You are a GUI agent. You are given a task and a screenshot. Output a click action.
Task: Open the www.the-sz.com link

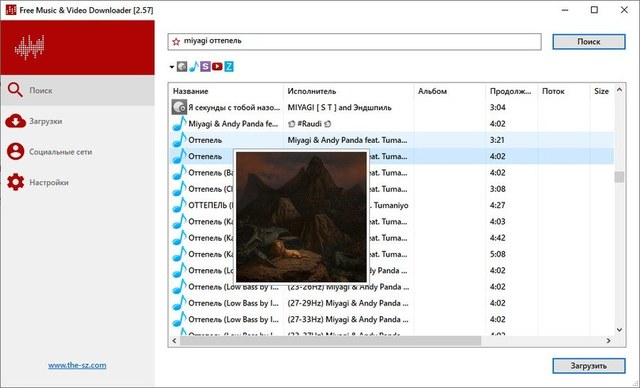click(x=77, y=365)
